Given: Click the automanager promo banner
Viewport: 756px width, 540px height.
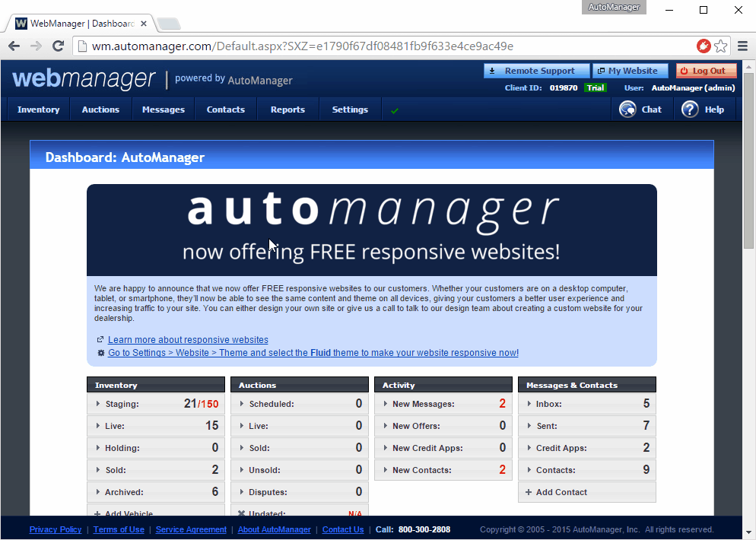Looking at the screenshot, I should pos(372,230).
